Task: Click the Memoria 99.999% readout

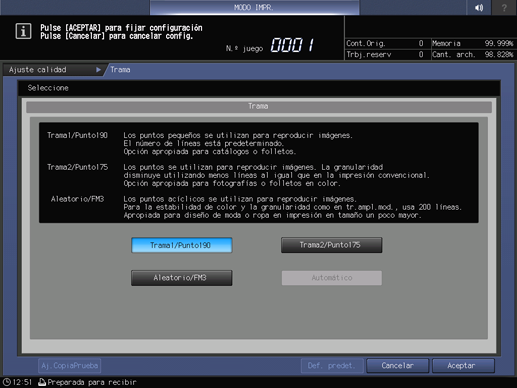Action: tap(473, 43)
